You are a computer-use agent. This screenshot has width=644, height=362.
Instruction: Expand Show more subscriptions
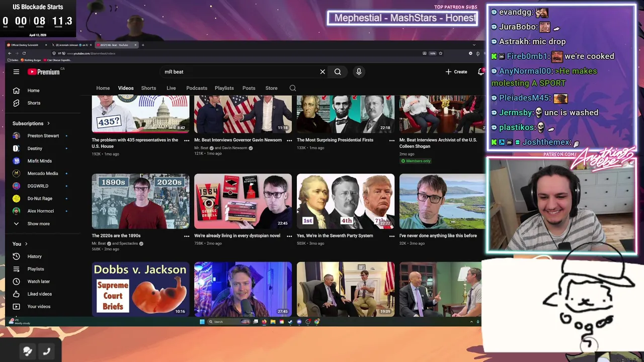(38, 224)
